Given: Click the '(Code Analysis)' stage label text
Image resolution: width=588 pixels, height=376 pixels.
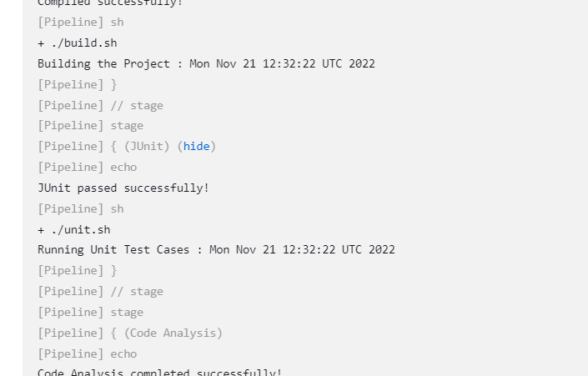Looking at the screenshot, I should (x=173, y=333).
